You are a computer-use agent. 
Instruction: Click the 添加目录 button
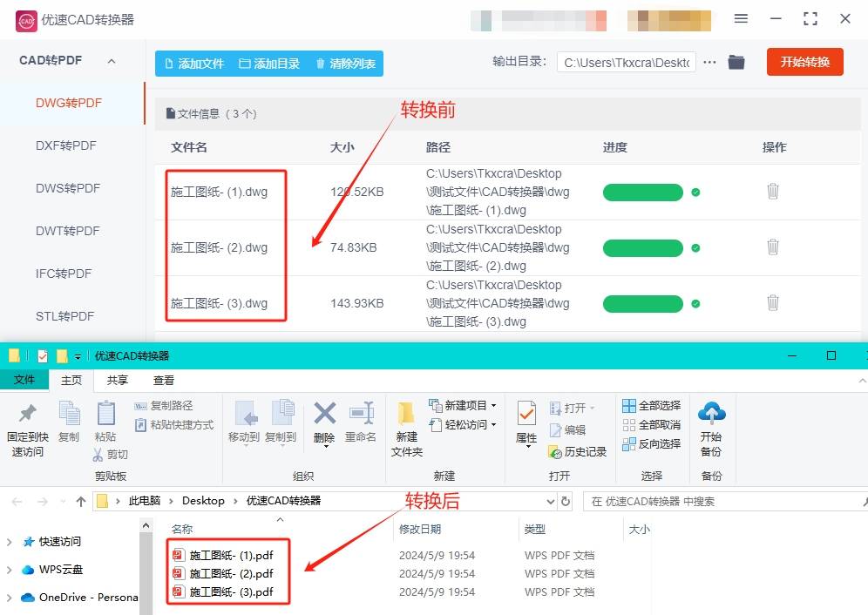click(x=269, y=64)
